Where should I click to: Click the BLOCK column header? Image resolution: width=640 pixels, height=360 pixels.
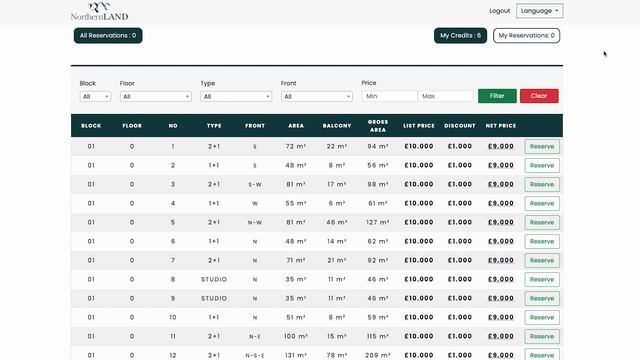91,126
